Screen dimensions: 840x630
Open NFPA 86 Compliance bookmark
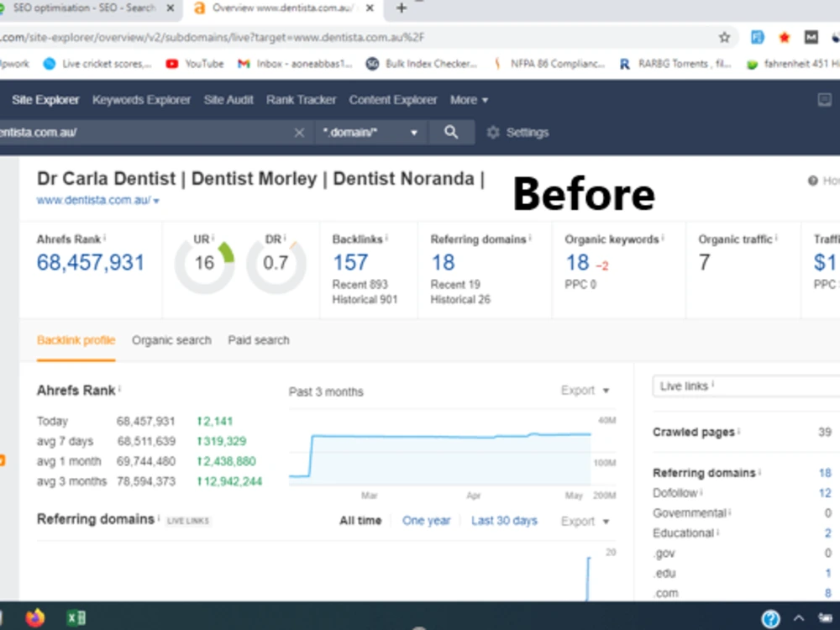tap(549, 64)
